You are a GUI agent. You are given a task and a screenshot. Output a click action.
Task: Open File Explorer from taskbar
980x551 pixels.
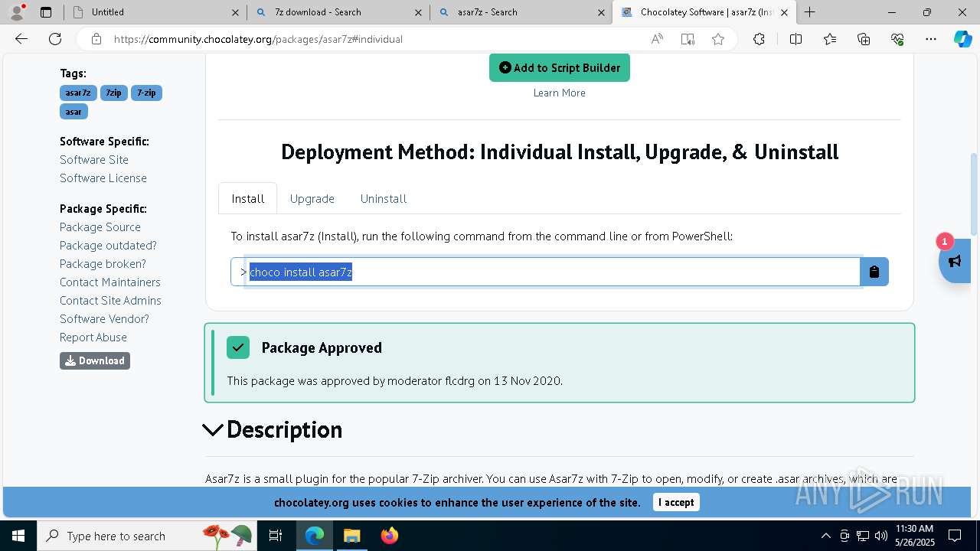tap(351, 536)
